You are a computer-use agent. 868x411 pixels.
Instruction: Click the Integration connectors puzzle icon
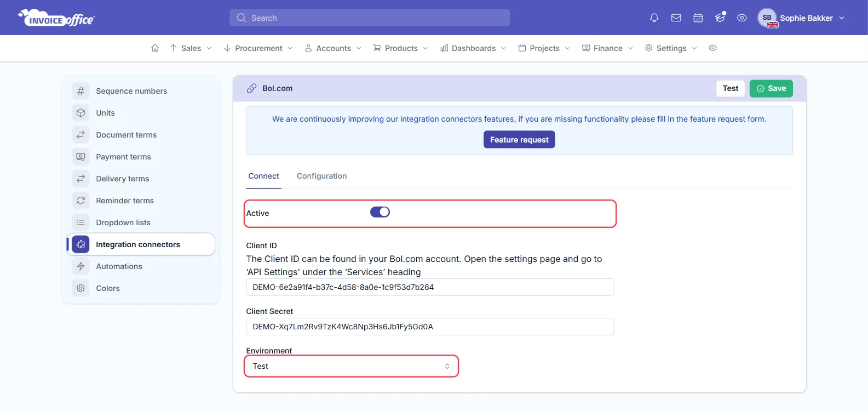(x=81, y=244)
